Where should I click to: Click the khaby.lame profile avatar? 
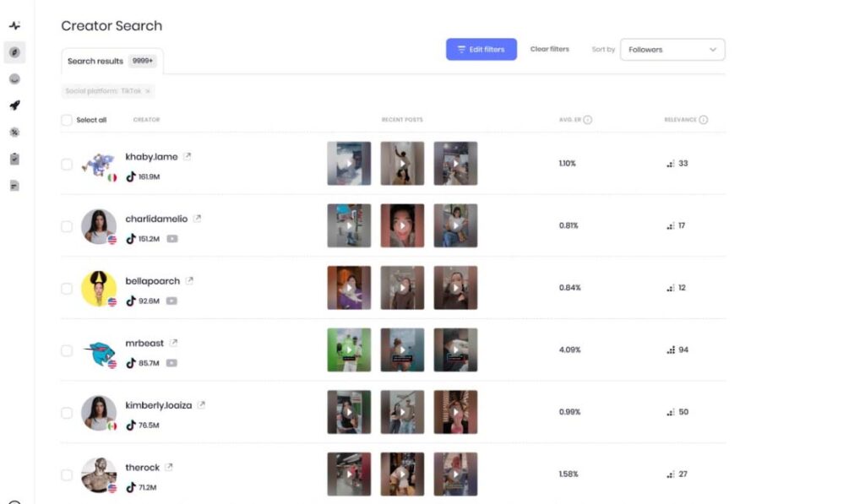[99, 165]
